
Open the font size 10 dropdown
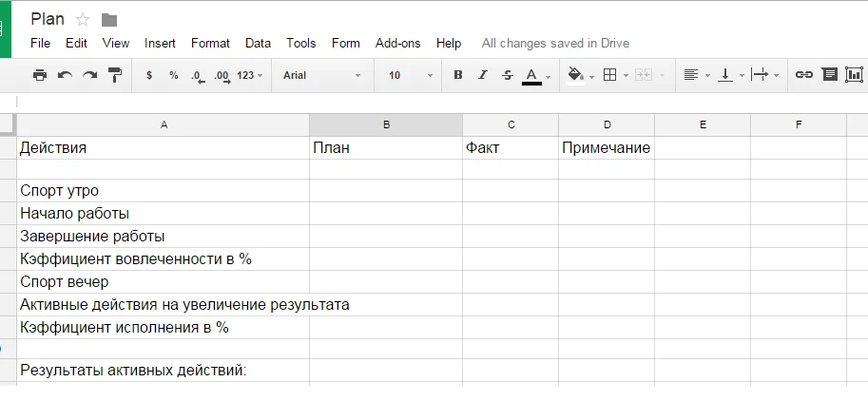[x=410, y=75]
